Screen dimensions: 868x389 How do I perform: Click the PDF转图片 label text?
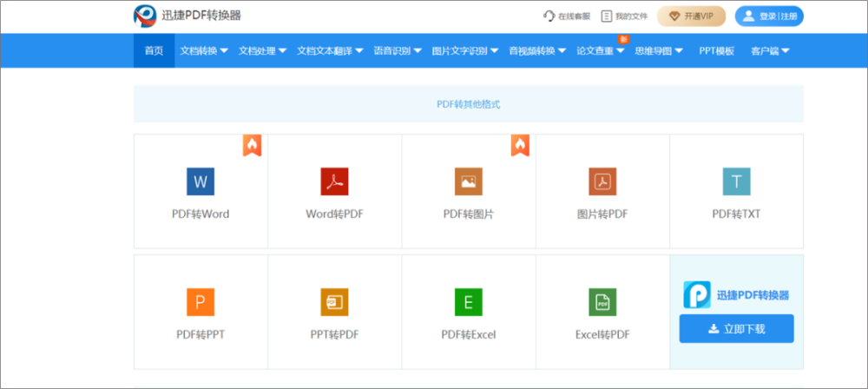469,214
